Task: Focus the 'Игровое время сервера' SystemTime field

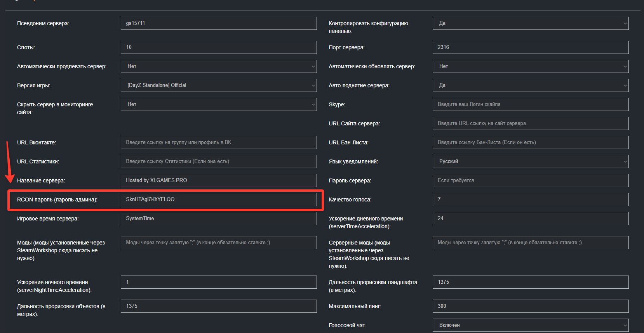Action: tap(219, 219)
